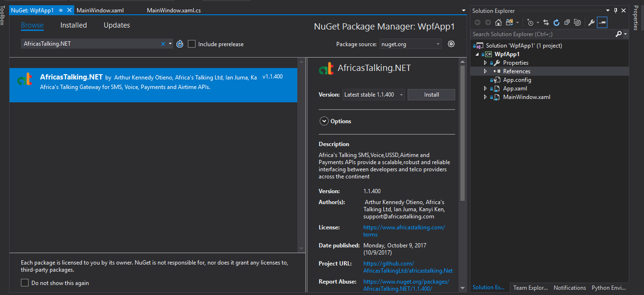Click the Solution Explorer search magnifier icon
644x295 pixels.
[x=618, y=34]
